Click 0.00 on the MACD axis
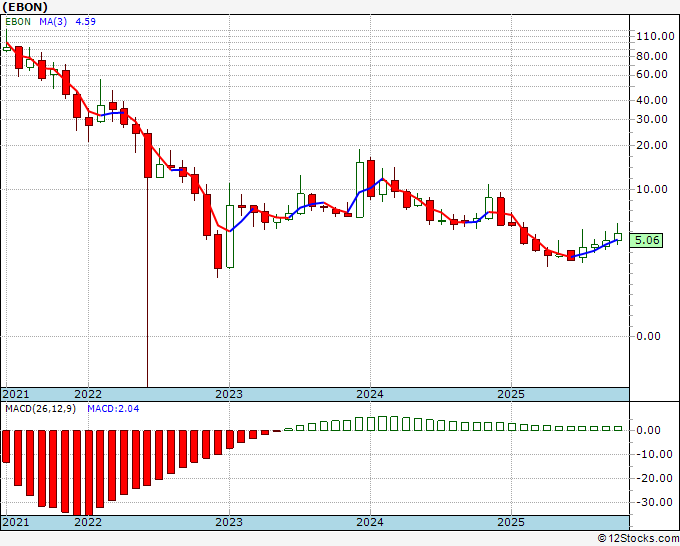The width and height of the screenshot is (680, 546). pyautogui.click(x=648, y=430)
